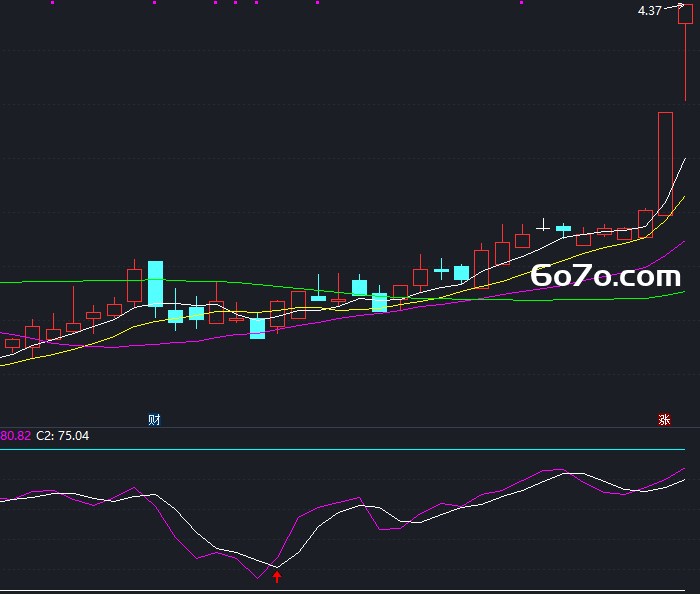Image resolution: width=700 pixels, height=594 pixels.
Task: Click the cyan horizontal line in indicator panel
Action: pyautogui.click(x=342, y=449)
